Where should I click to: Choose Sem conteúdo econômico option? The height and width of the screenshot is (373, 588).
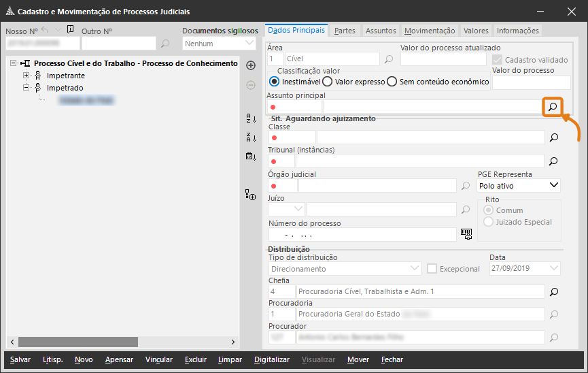(392, 82)
